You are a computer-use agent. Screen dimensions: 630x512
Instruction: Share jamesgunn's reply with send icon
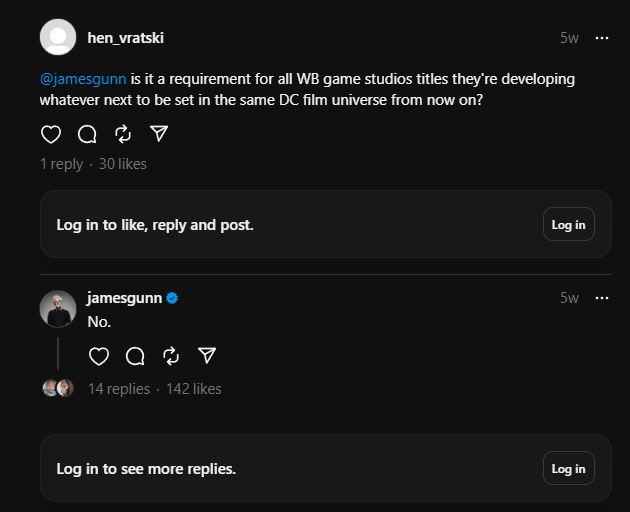click(x=207, y=356)
